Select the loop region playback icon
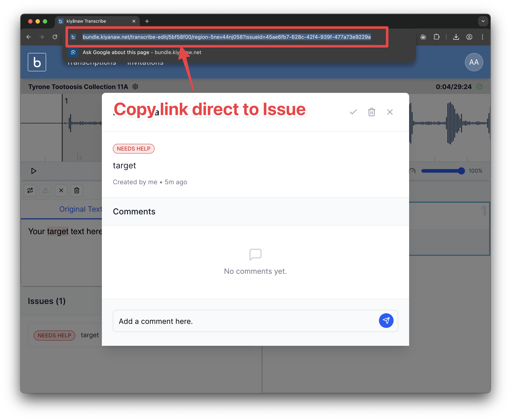 point(30,190)
